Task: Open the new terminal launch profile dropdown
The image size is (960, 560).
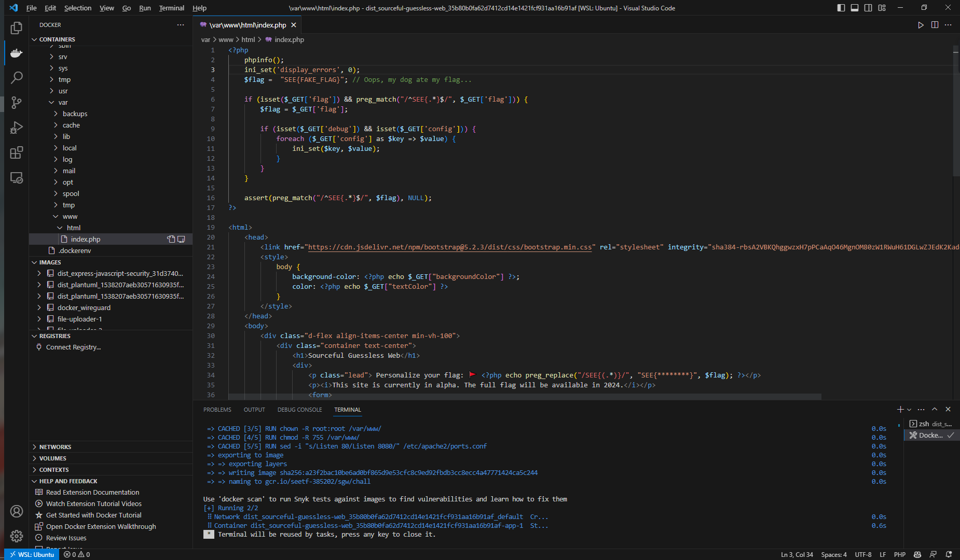Action: point(909,410)
